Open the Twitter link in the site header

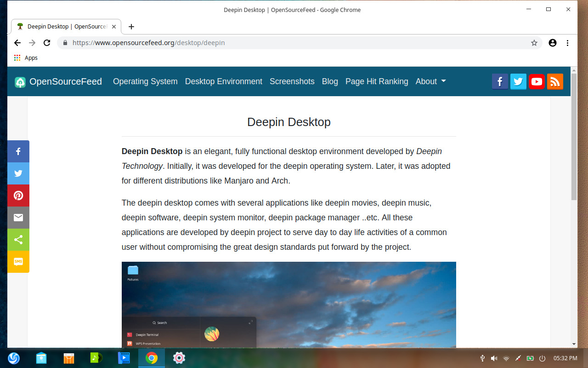click(518, 82)
